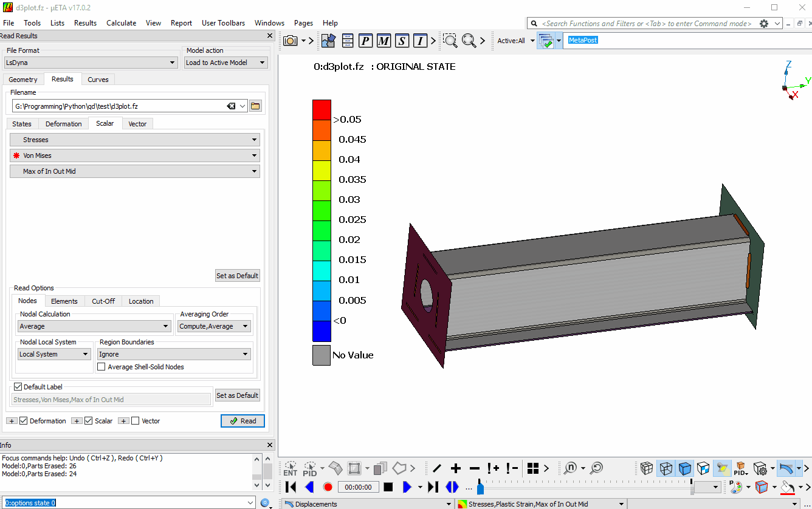The height and width of the screenshot is (509, 812).
Task: Open the puzzle-piece model tool
Action: point(328,41)
